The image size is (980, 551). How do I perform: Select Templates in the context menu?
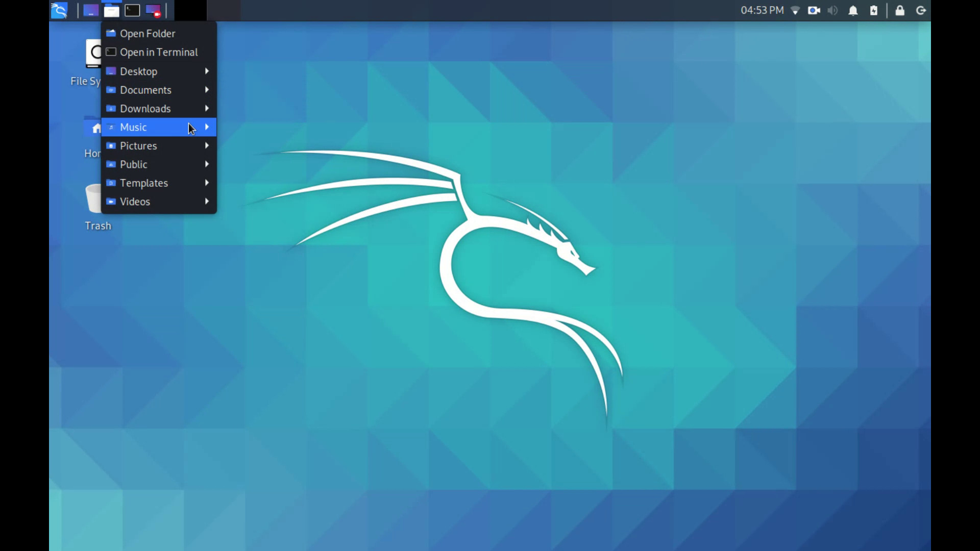pyautogui.click(x=143, y=183)
